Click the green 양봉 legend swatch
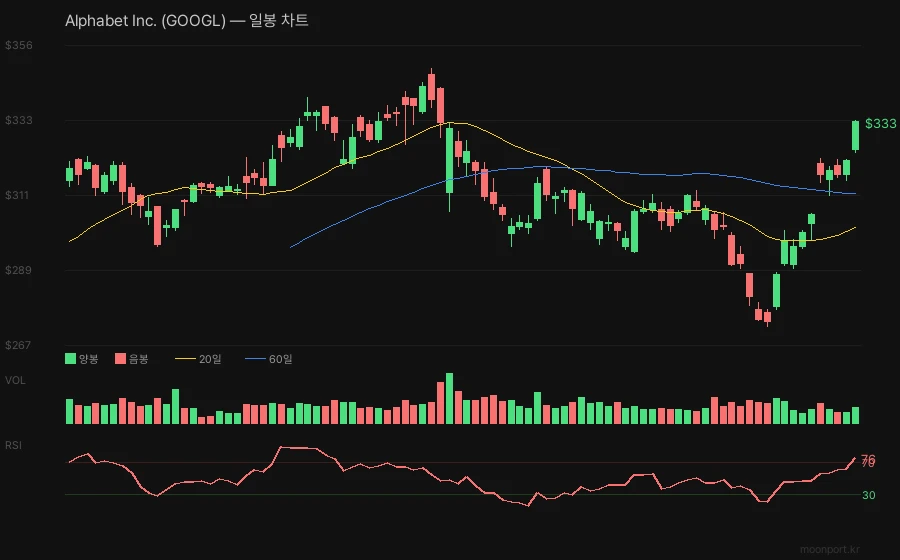This screenshot has height=560, width=900. coord(70,358)
